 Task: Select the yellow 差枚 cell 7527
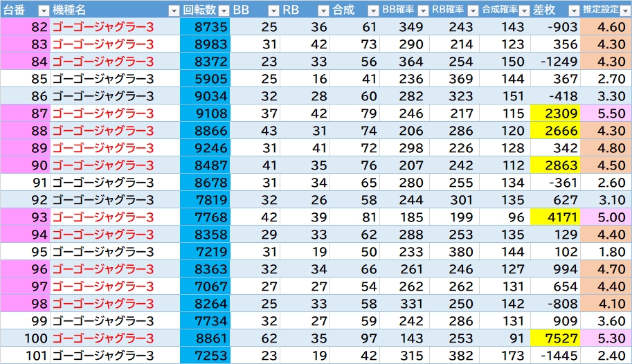click(x=555, y=338)
